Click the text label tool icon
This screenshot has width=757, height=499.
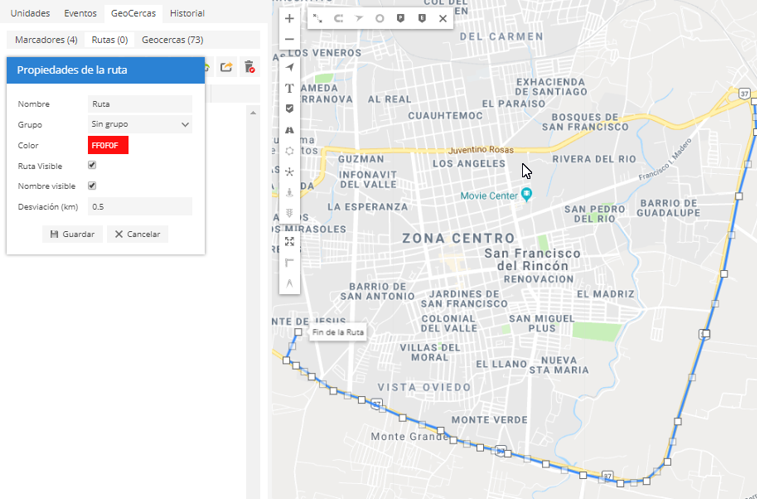[x=289, y=88]
